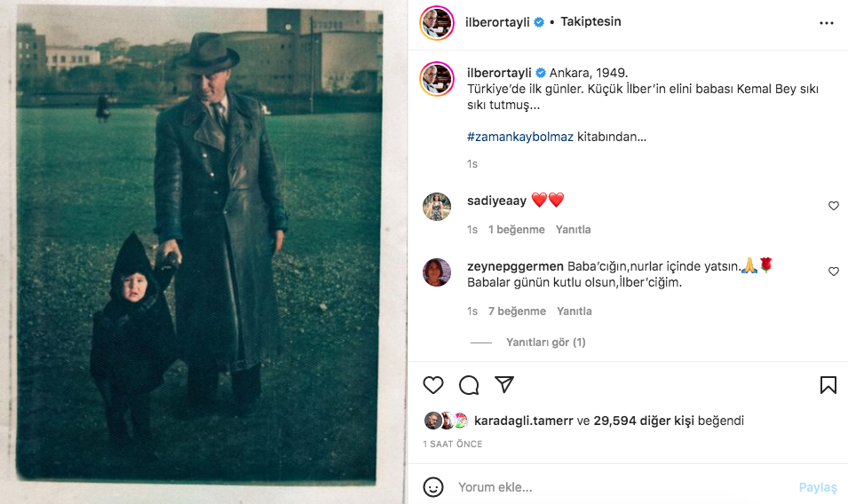Screen dimensions: 848x504
Task: Open the list of 29,594 other likers
Action: [x=643, y=421]
